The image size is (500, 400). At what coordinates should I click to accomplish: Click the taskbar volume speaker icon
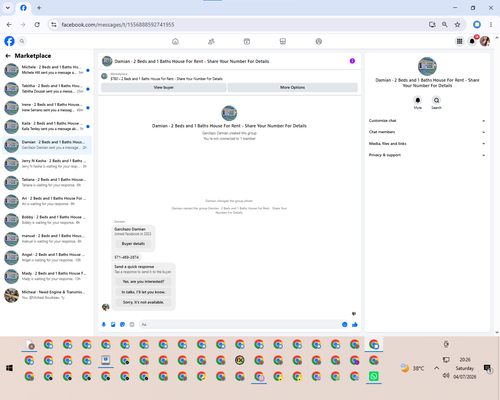(446, 376)
